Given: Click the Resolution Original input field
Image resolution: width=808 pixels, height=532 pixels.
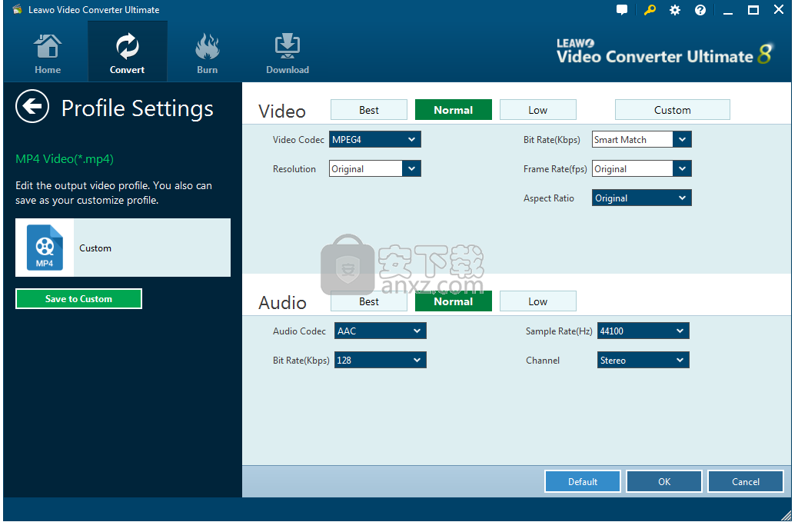Looking at the screenshot, I should (366, 168).
